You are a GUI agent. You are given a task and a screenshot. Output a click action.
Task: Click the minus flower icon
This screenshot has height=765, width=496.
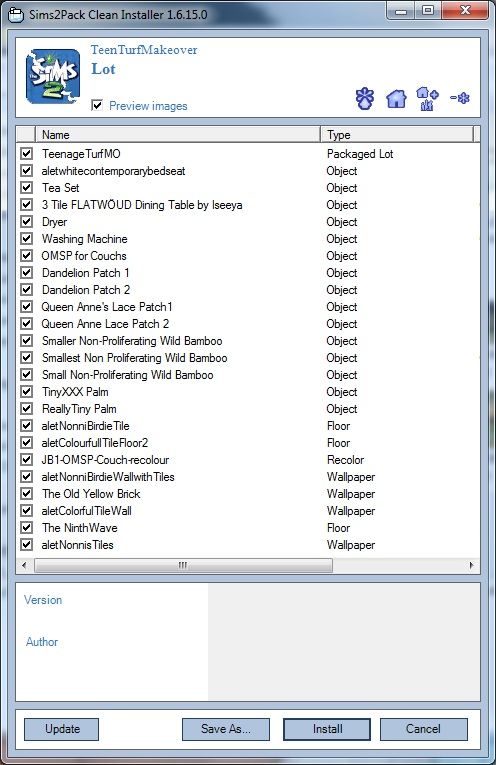[x=459, y=98]
